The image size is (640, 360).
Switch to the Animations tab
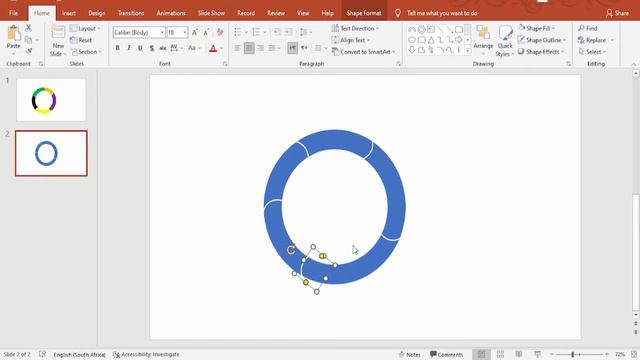coord(171,13)
